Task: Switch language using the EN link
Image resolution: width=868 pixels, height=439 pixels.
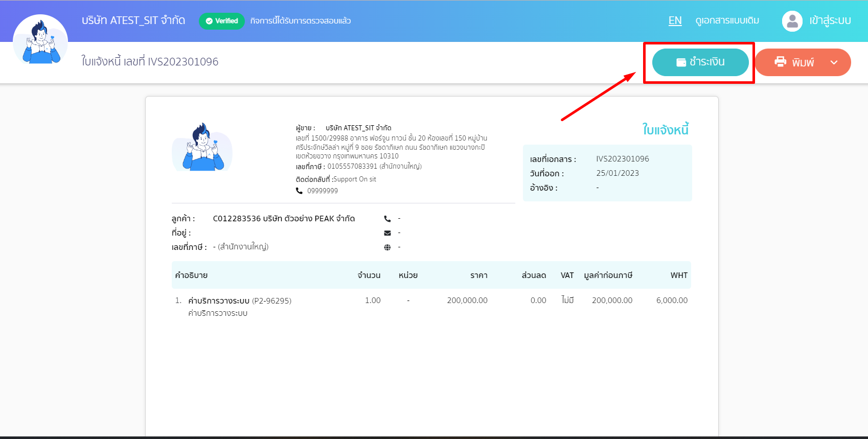Action: (x=675, y=20)
